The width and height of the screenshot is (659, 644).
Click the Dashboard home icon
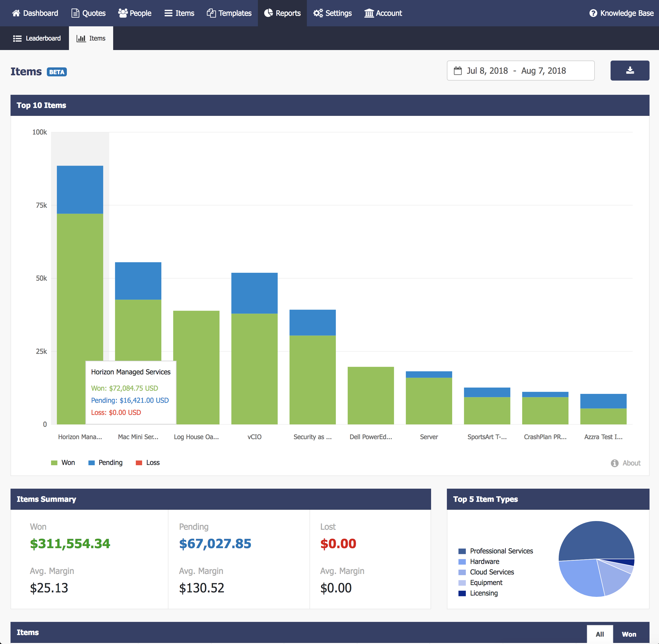(x=16, y=13)
